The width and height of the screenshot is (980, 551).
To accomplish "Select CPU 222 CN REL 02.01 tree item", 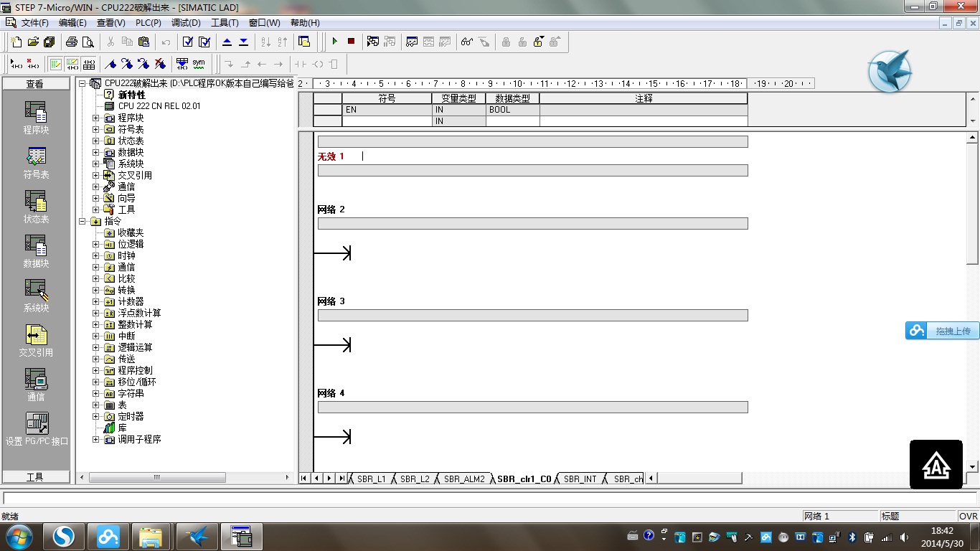I will pos(159,106).
